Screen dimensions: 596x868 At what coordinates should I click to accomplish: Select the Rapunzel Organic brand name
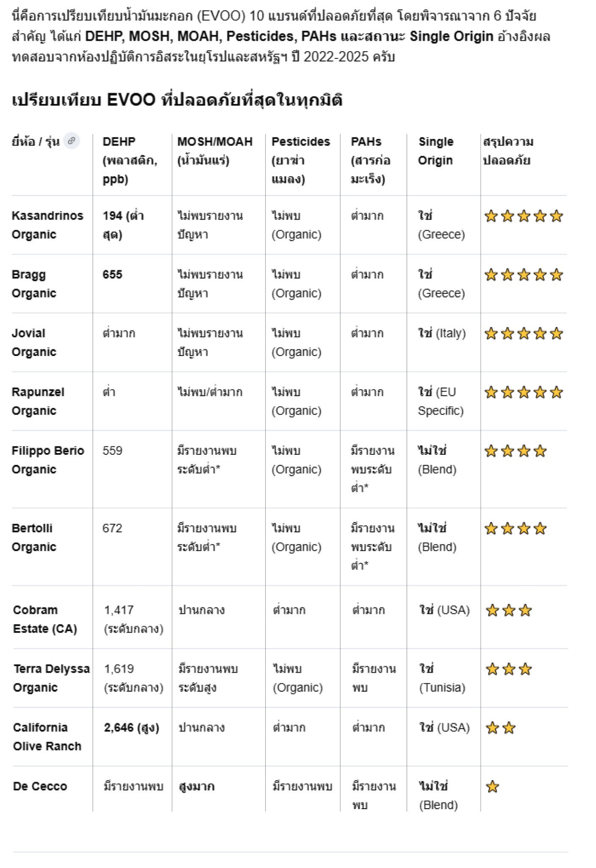[x=38, y=401]
